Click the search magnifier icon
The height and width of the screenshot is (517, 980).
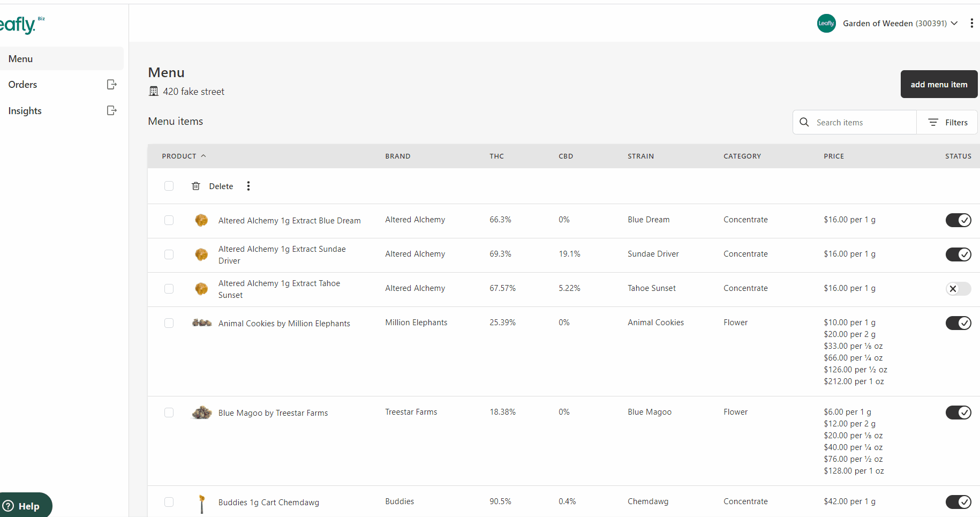coord(804,122)
